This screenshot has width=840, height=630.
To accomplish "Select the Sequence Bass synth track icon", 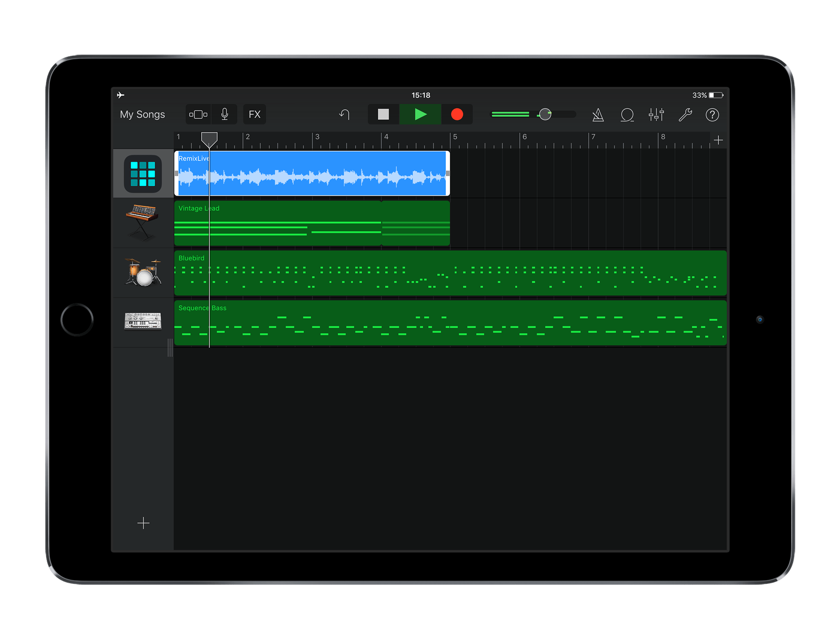I will [x=143, y=322].
